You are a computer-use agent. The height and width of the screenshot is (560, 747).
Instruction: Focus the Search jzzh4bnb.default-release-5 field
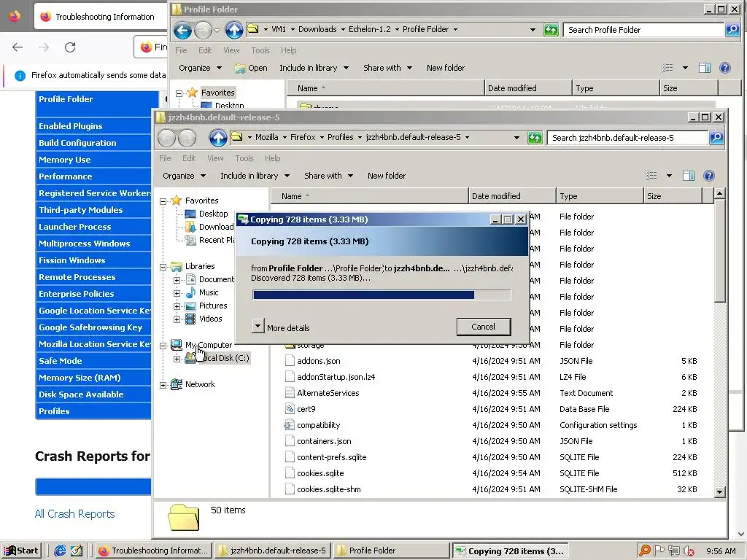coord(627,138)
